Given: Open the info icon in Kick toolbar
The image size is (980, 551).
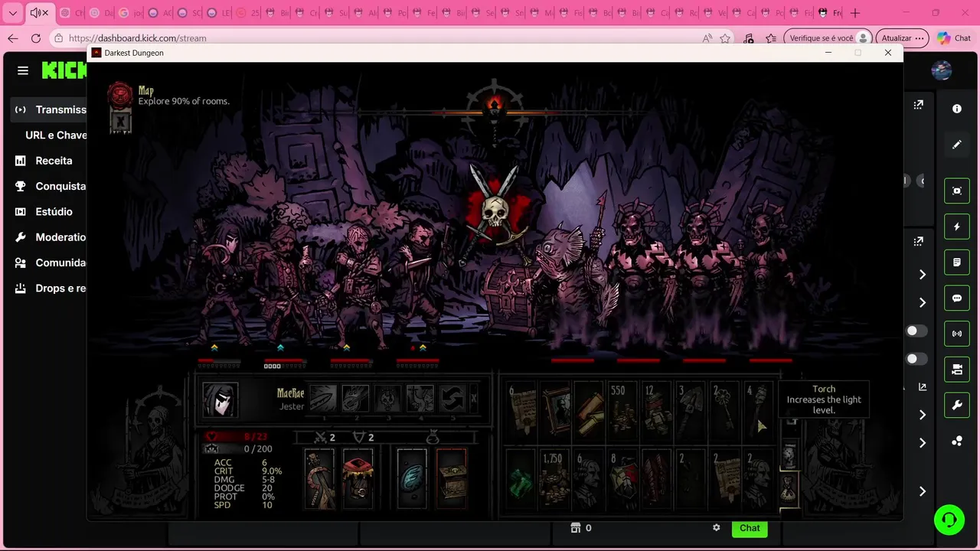Looking at the screenshot, I should point(957,109).
